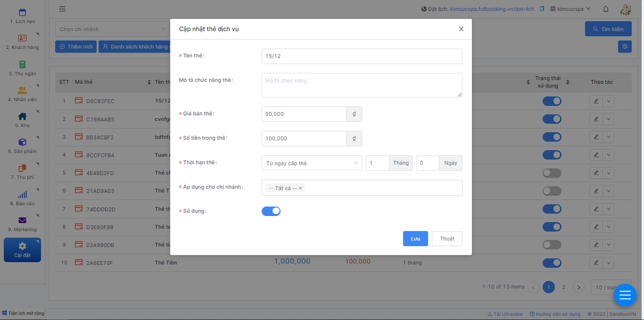
Task: Open the blue floating menu button
Action: [x=624, y=295]
